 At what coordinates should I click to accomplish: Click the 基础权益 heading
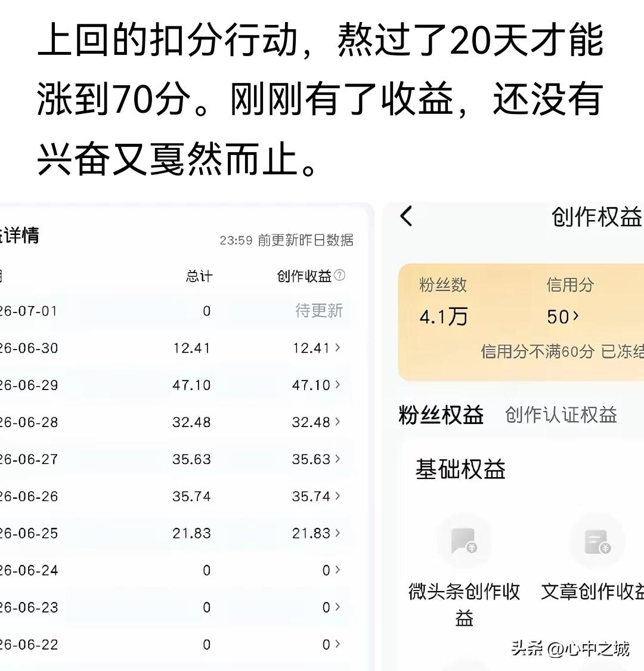460,469
